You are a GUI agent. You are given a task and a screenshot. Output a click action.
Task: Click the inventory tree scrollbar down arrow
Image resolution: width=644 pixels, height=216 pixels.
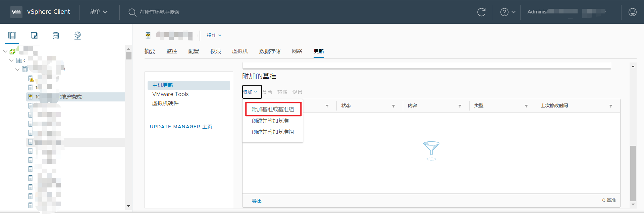click(x=128, y=206)
